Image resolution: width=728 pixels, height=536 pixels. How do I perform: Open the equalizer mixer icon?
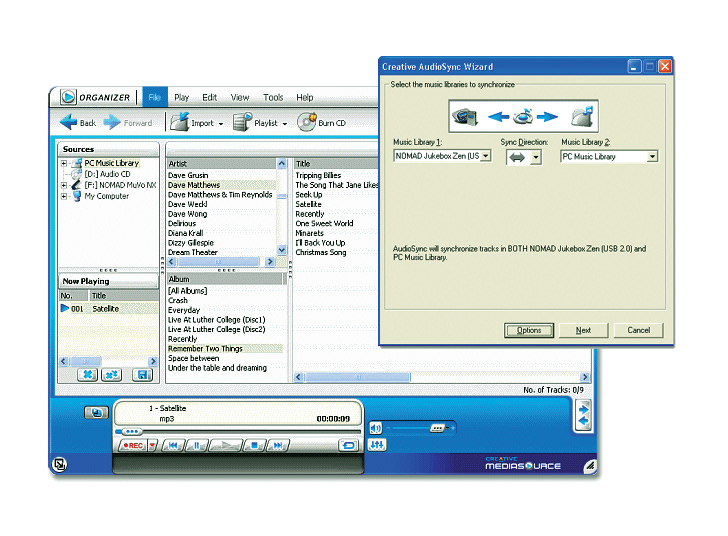coord(377,445)
